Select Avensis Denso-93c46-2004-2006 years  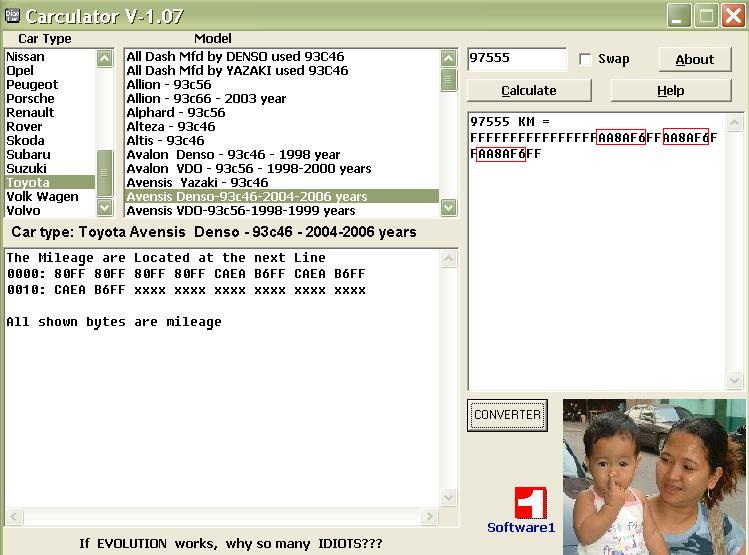[282, 197]
